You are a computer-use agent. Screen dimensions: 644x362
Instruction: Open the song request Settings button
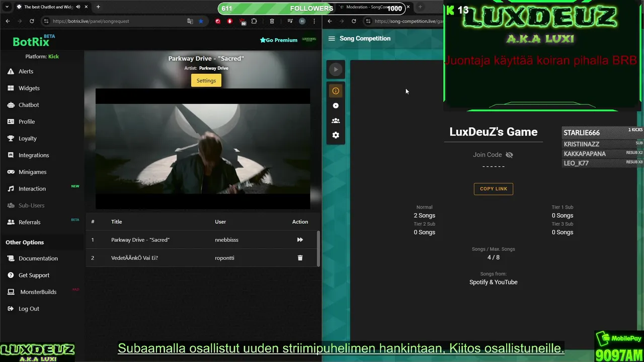tap(206, 80)
